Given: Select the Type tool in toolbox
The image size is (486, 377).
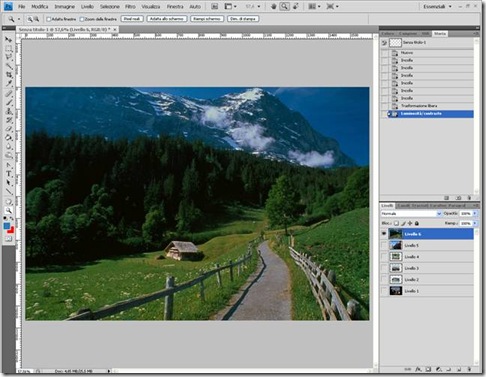Looking at the screenshot, I should coord(8,174).
